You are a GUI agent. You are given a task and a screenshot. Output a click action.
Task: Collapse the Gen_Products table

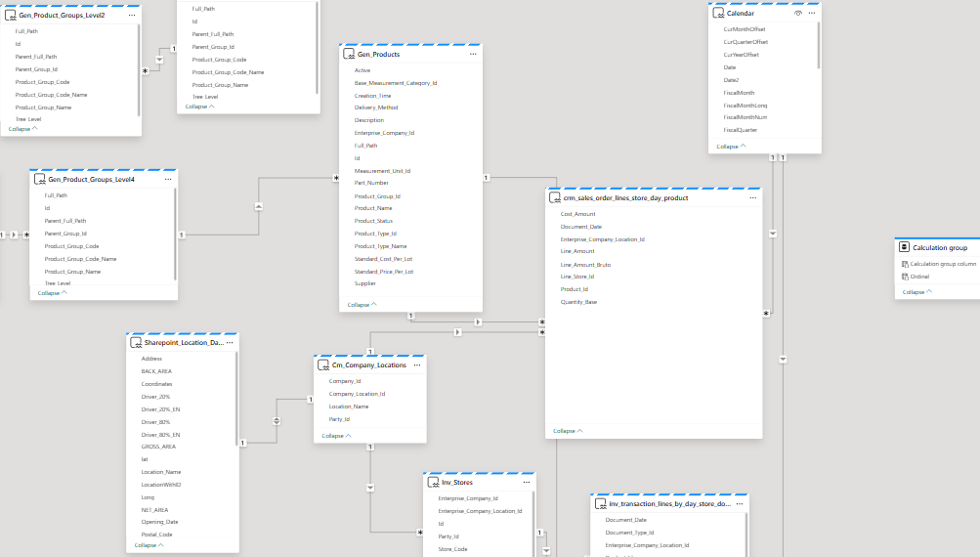[x=362, y=305]
